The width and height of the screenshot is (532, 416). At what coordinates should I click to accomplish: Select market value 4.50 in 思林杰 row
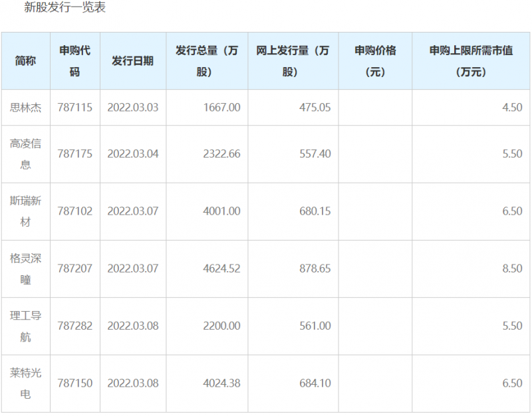coord(512,108)
